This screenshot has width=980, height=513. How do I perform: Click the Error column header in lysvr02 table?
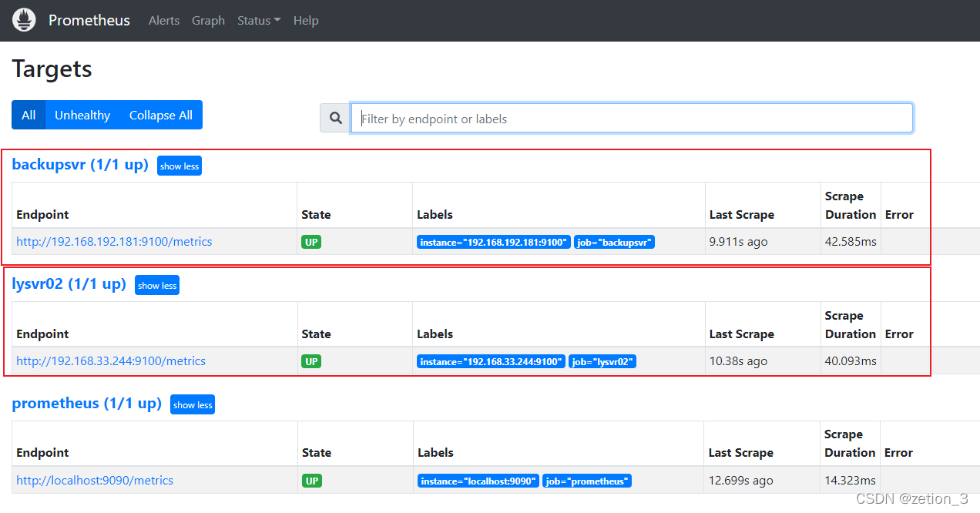pos(899,334)
